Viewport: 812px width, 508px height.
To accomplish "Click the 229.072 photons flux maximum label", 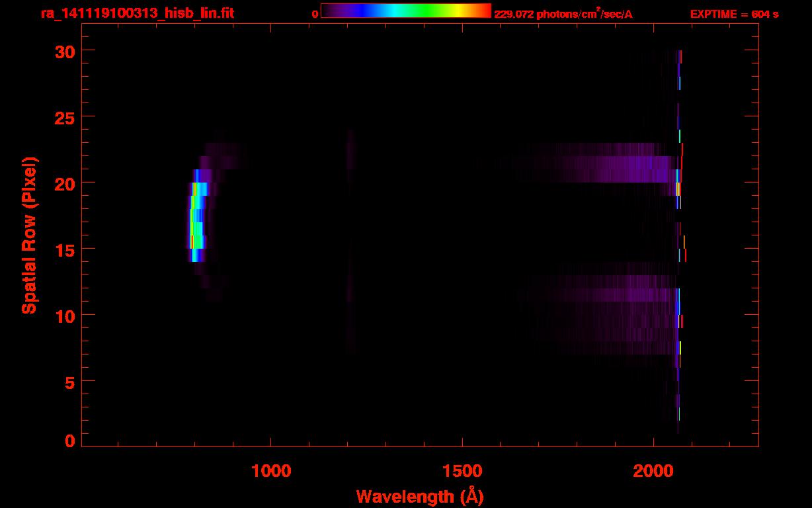I will [x=563, y=14].
